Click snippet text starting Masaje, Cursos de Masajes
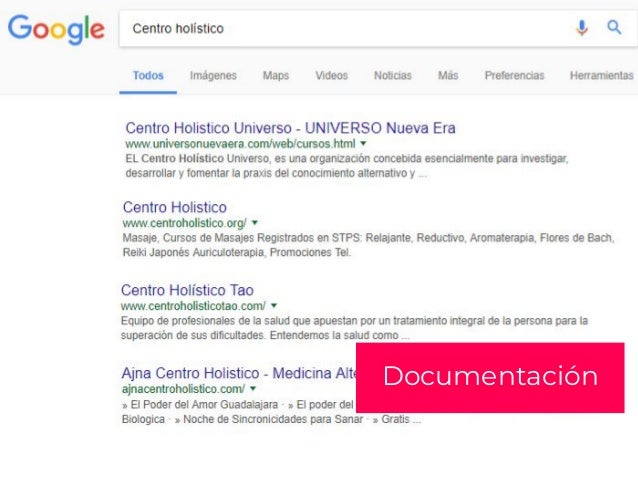This screenshot has height=479, width=638. click(368, 245)
